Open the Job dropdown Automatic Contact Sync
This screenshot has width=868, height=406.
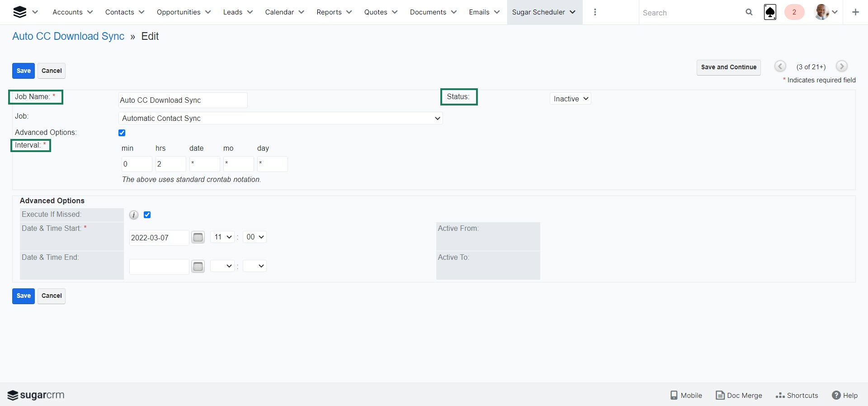(x=280, y=118)
